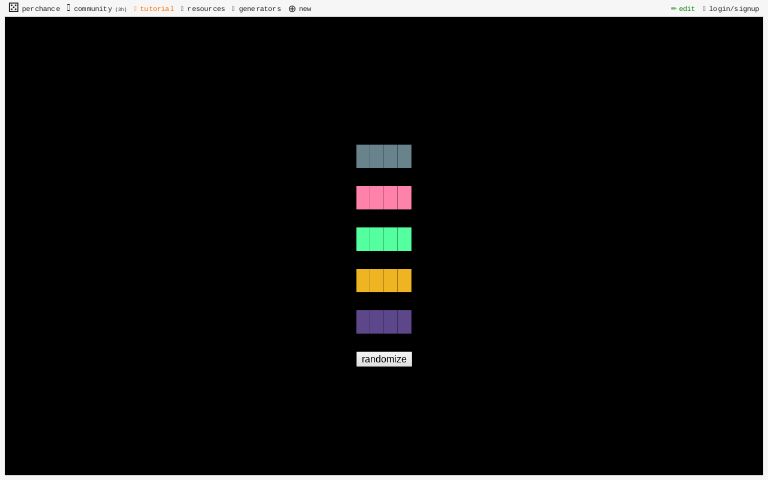
Task: Click the green pencil edit icon
Action: (x=673, y=9)
